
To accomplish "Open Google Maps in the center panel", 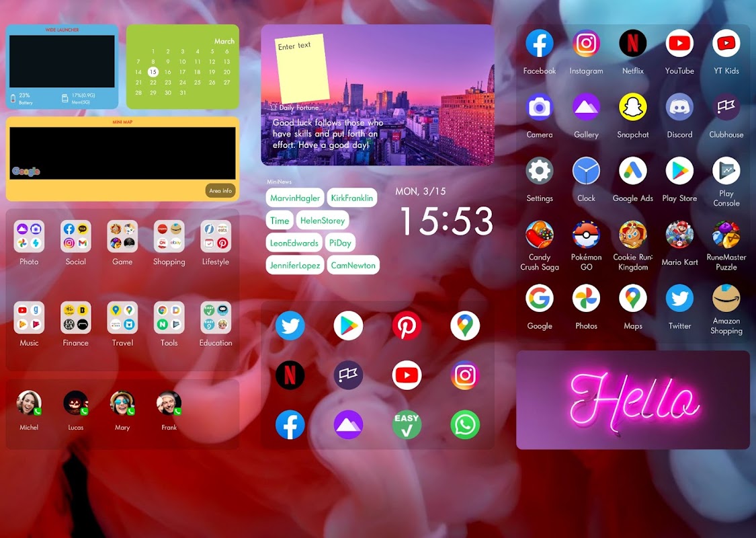I will point(465,325).
